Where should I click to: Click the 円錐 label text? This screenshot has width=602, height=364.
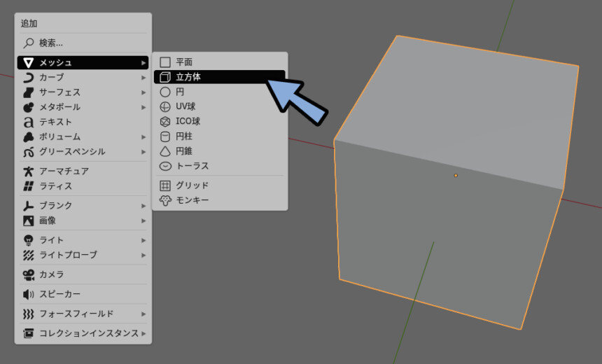184,152
